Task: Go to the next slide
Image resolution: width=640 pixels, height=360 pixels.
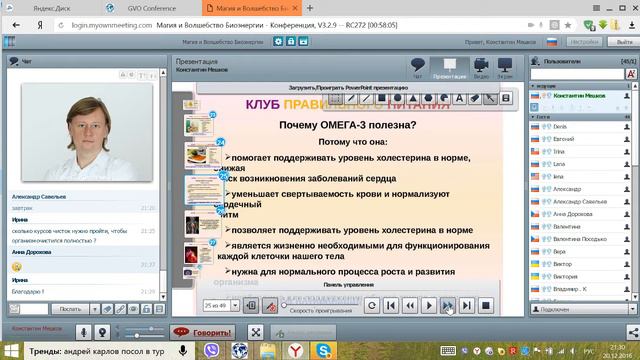Action: (448, 305)
